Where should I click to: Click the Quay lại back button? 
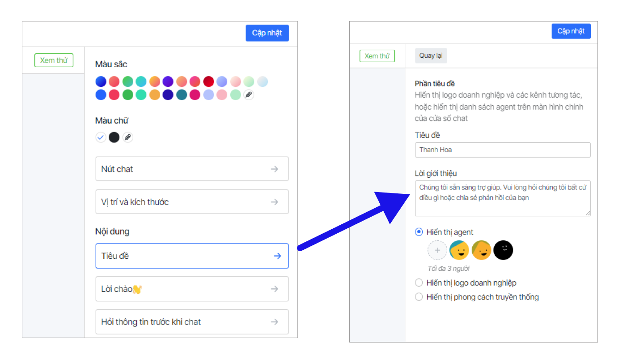click(431, 56)
